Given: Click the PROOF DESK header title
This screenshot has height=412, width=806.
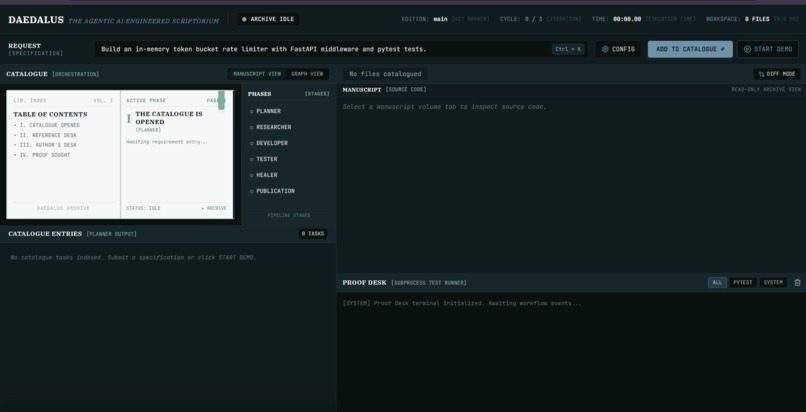Looking at the screenshot, I should click(364, 283).
